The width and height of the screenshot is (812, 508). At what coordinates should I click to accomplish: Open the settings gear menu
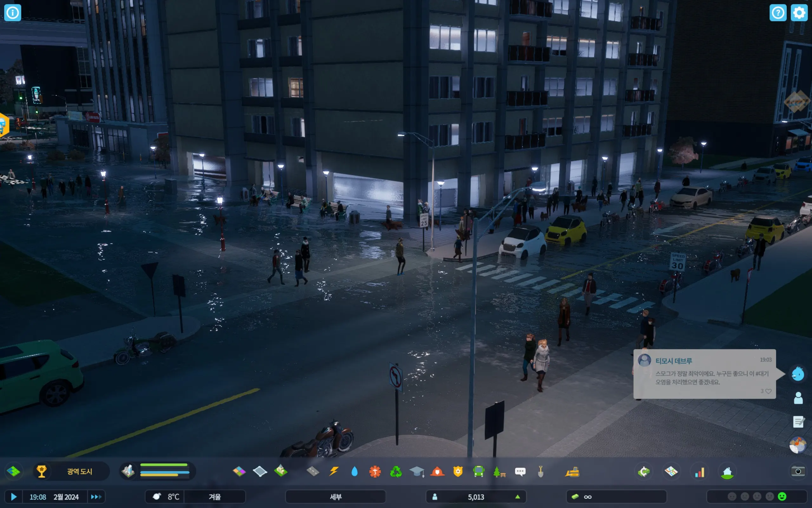799,13
